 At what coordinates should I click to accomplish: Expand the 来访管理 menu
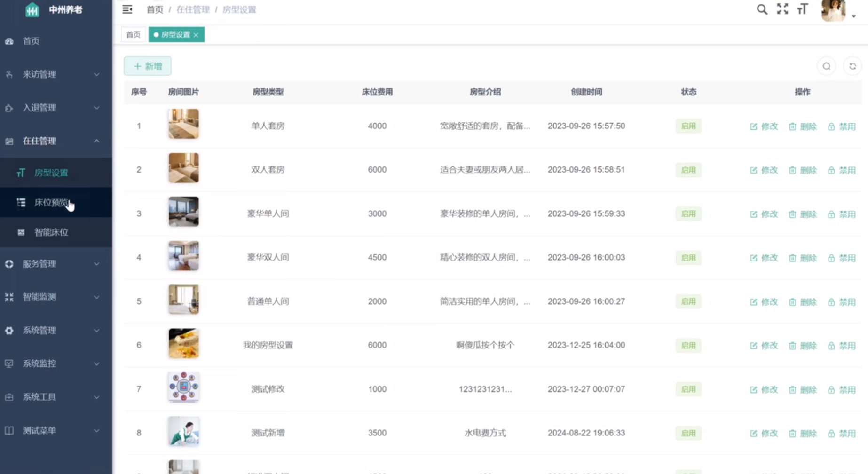[x=55, y=74]
